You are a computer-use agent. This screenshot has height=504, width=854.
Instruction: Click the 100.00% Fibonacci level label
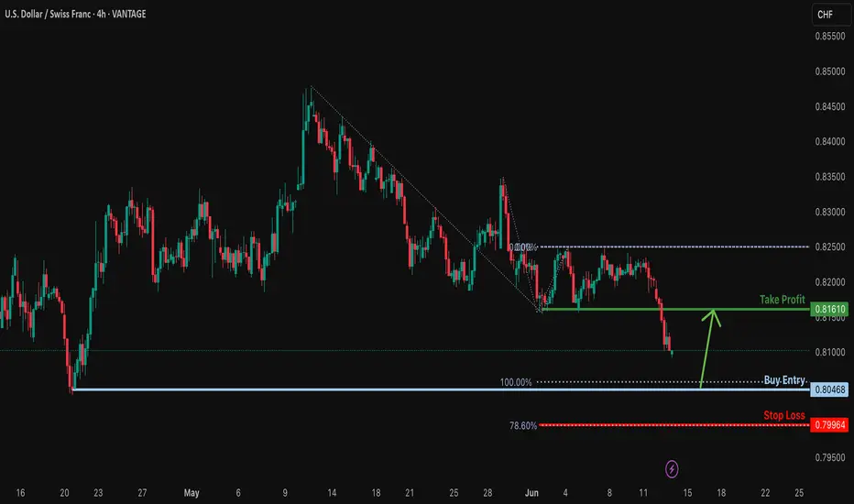tap(516, 382)
